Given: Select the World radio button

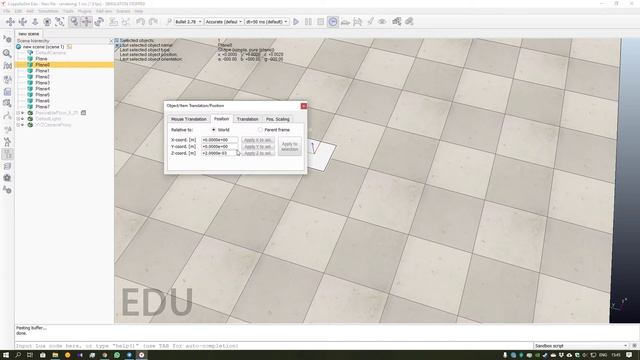Looking at the screenshot, I should click(x=213, y=130).
